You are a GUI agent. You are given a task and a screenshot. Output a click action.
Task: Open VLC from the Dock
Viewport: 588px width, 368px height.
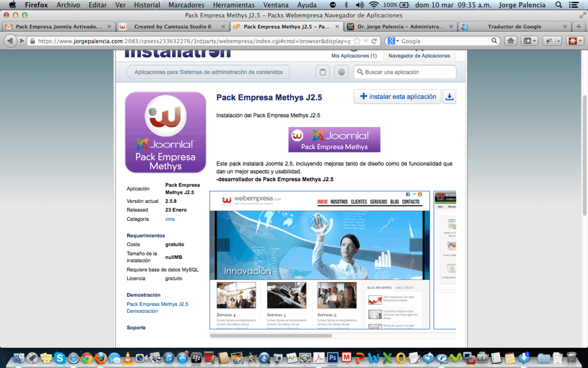128,358
